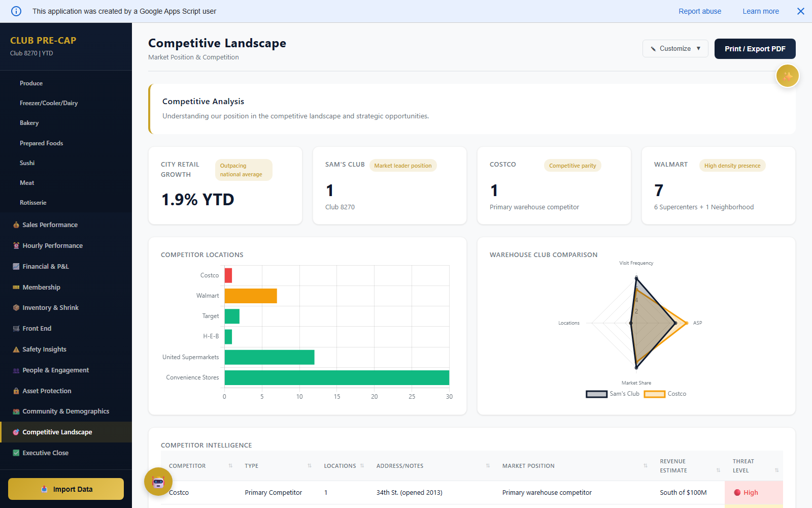Open the robot chat assistant icon

158,482
